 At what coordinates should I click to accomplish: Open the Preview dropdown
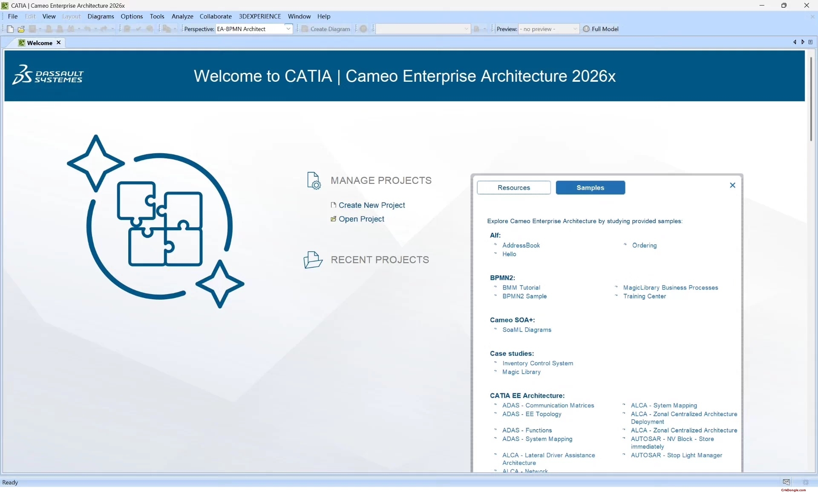575,29
